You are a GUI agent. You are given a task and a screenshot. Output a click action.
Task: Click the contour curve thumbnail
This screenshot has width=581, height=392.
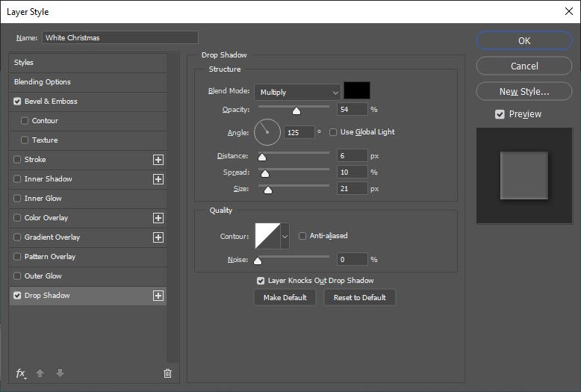pyautogui.click(x=267, y=236)
